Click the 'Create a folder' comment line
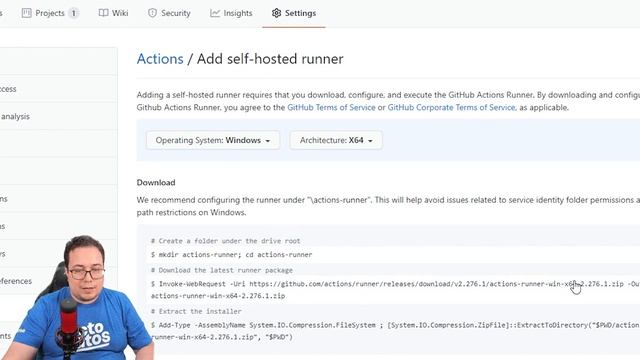The width and height of the screenshot is (640, 360). (x=225, y=241)
